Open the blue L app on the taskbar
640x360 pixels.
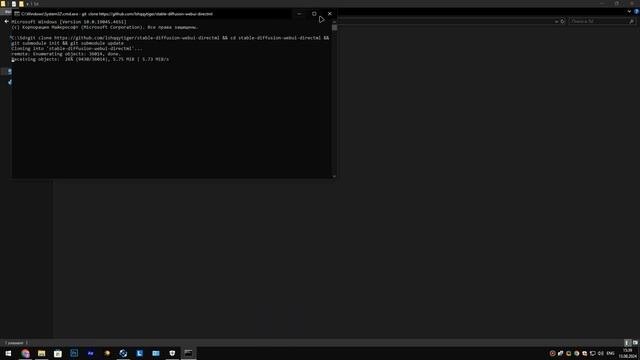pyautogui.click(x=140, y=353)
